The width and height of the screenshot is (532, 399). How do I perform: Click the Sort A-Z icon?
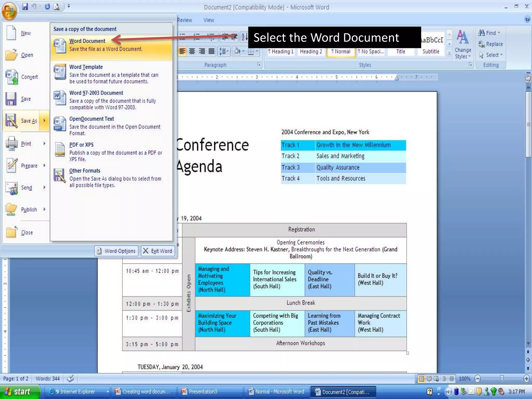tap(244, 37)
